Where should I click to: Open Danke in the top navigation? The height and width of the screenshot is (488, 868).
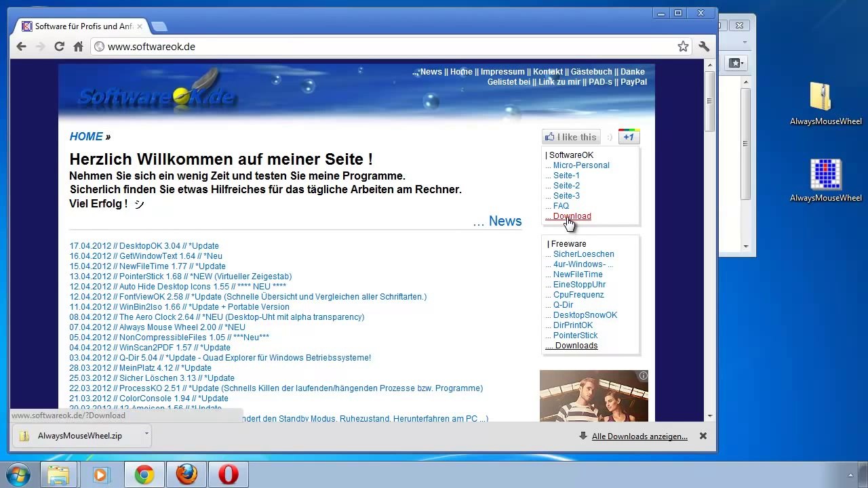tap(633, 72)
